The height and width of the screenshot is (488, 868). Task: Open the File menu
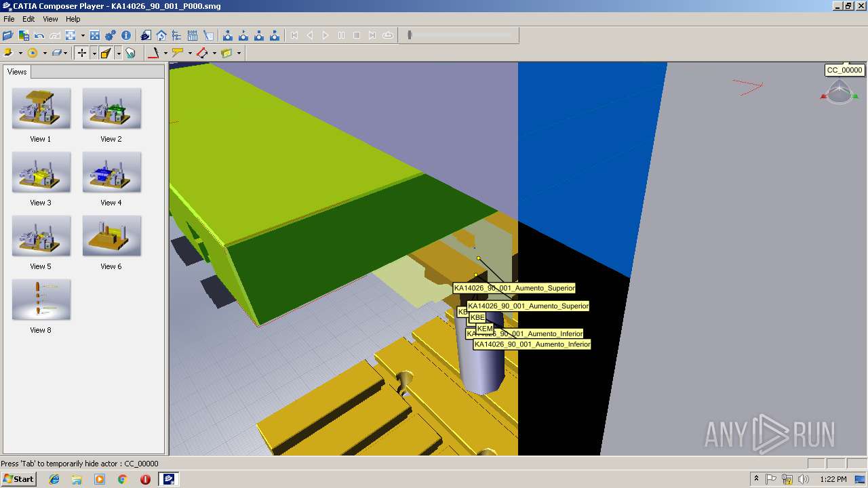9,19
